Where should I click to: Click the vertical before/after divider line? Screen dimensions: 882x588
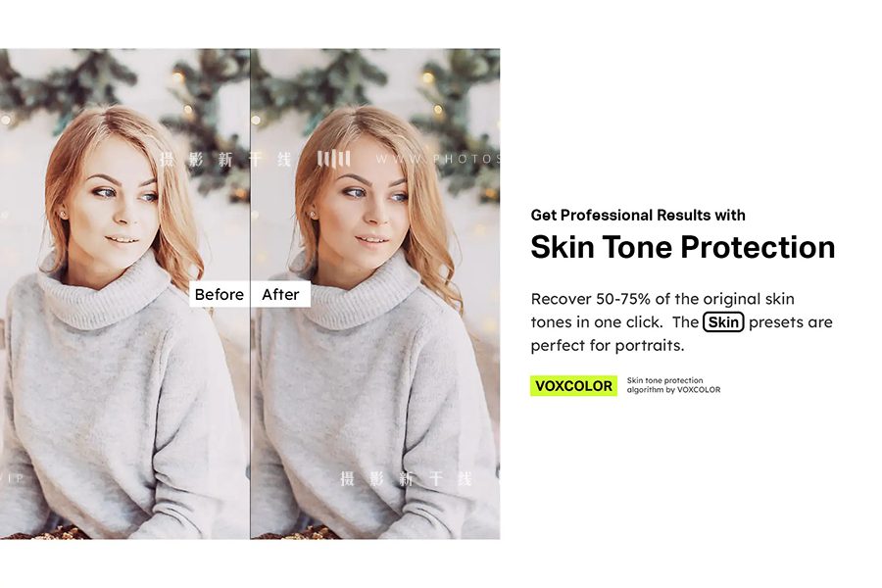coord(250,294)
